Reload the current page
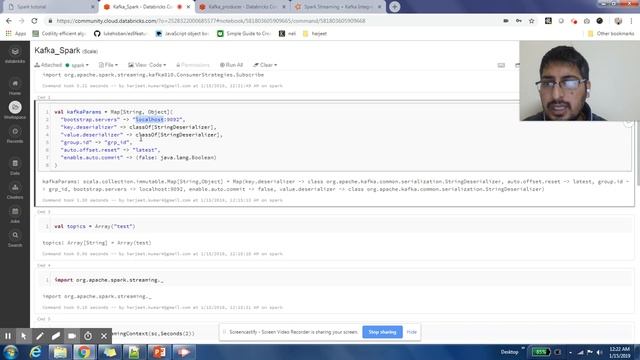The width and height of the screenshot is (640, 360). [34, 21]
